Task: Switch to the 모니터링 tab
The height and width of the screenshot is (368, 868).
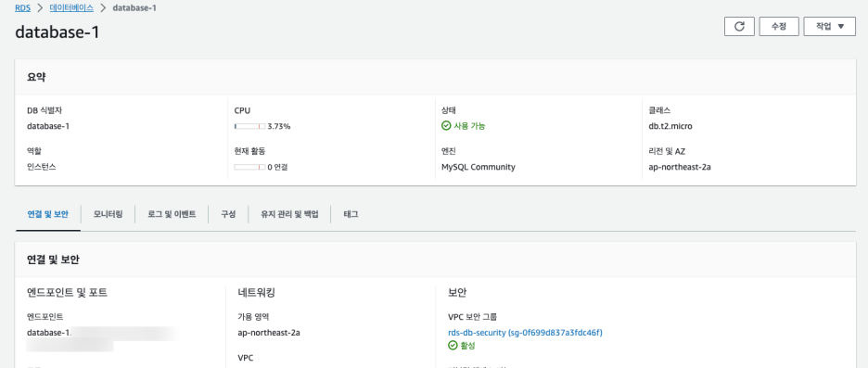Action: coord(108,214)
